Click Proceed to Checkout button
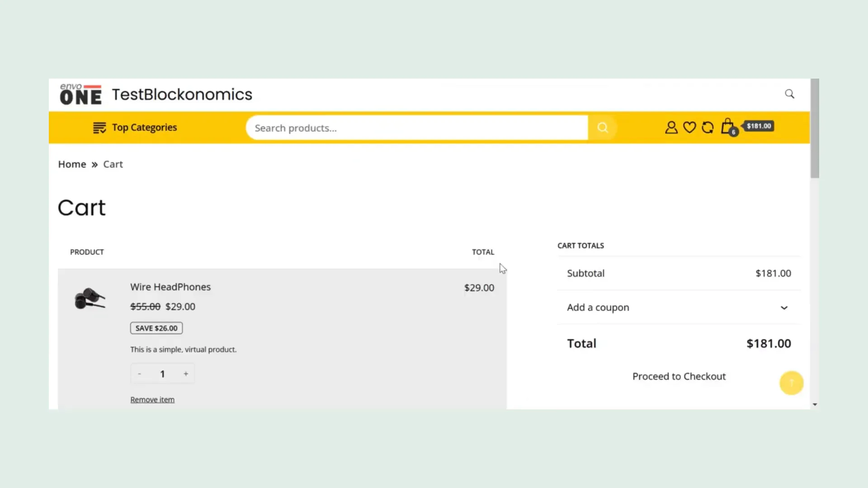868x488 pixels. (x=679, y=376)
